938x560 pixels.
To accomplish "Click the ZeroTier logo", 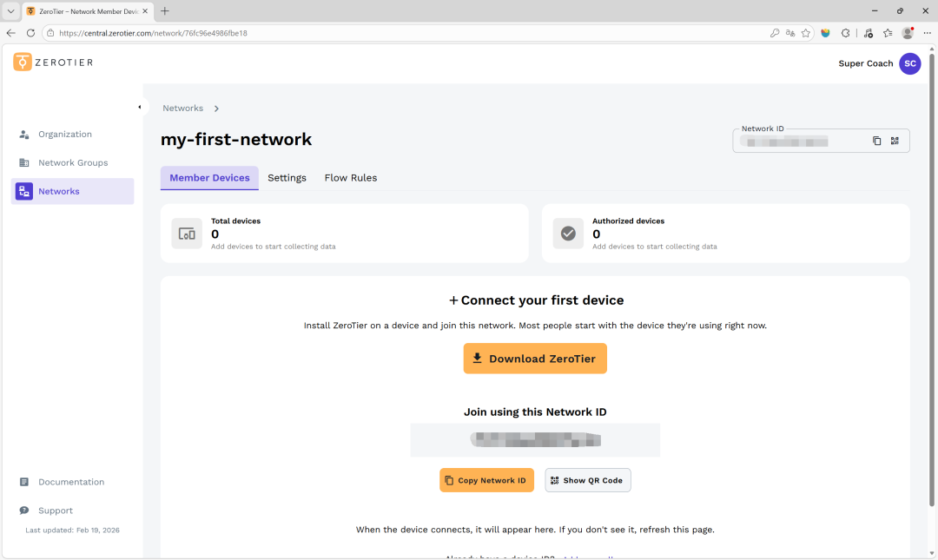I will tap(53, 63).
